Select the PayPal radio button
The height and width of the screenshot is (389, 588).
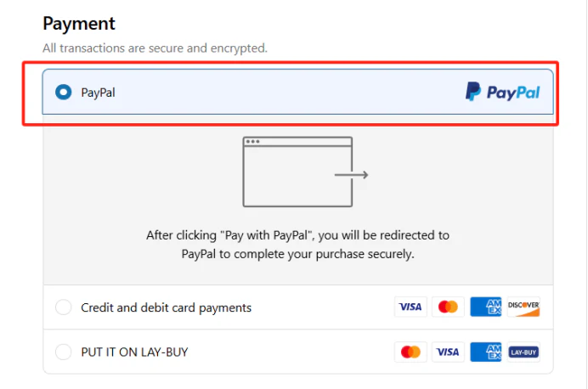click(63, 92)
